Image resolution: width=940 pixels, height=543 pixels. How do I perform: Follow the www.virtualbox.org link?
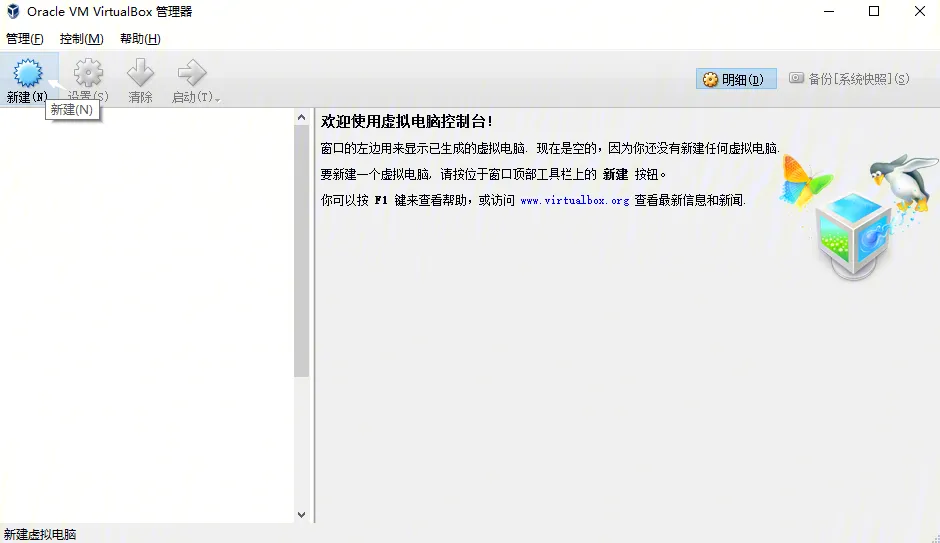(574, 201)
